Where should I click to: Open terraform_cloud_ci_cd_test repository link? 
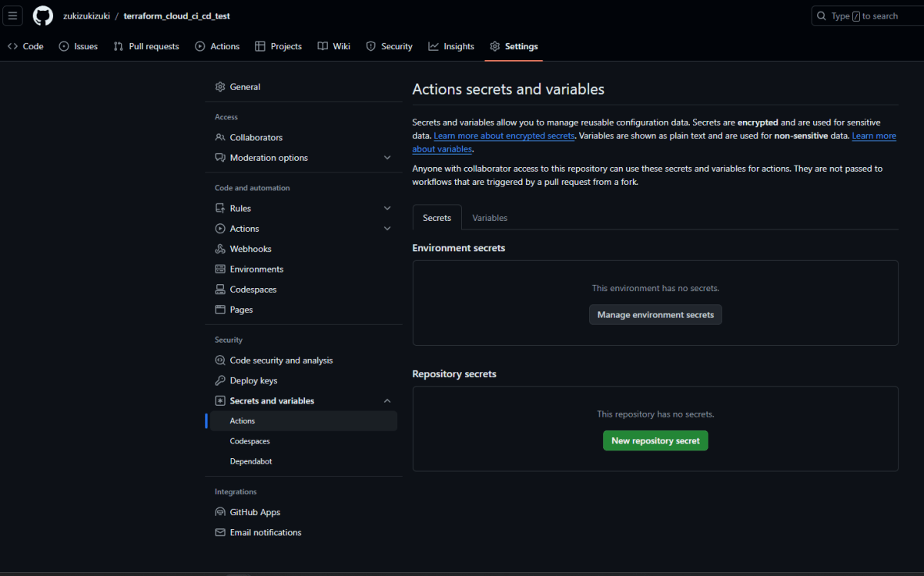(176, 16)
